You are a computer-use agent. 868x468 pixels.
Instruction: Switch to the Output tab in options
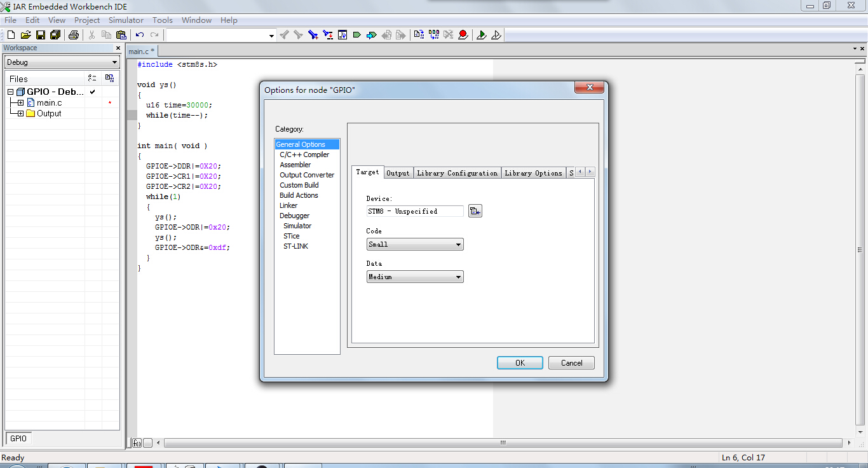(398, 173)
